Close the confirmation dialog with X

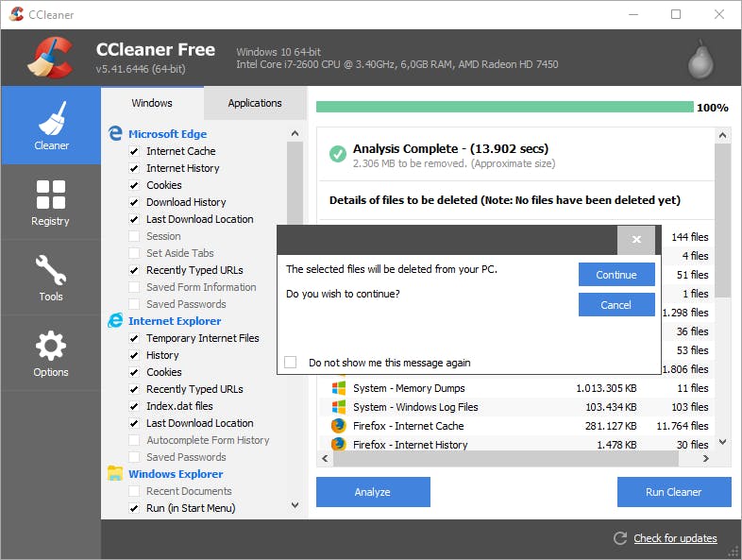point(636,240)
